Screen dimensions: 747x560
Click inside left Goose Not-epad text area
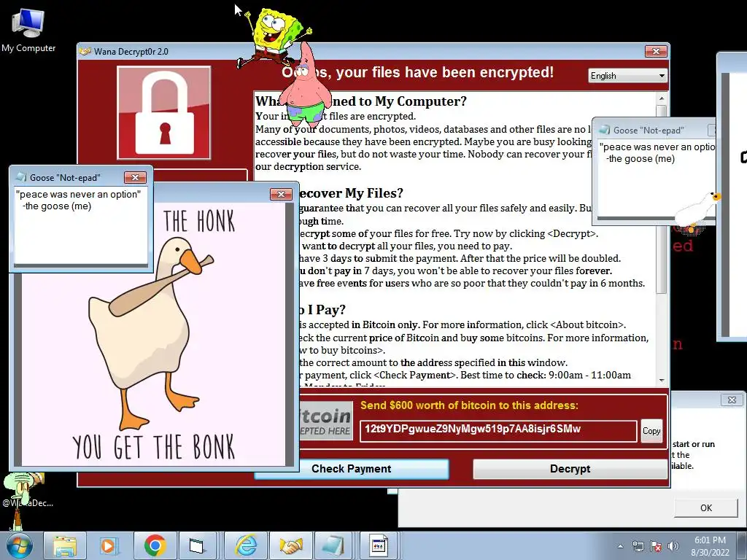(x=81, y=226)
